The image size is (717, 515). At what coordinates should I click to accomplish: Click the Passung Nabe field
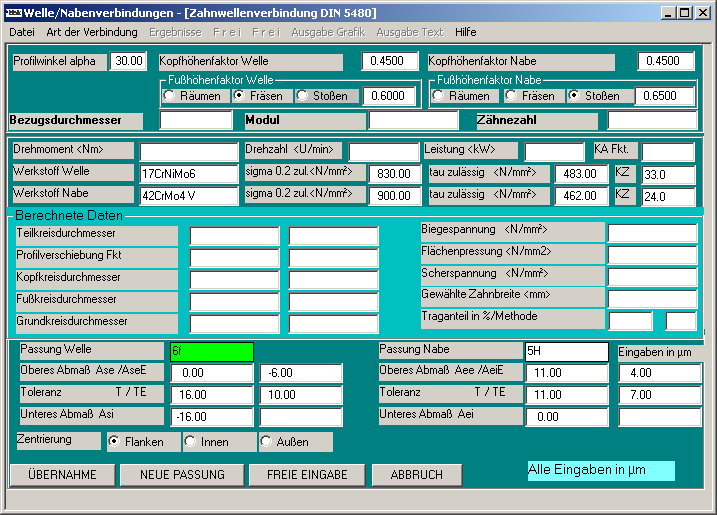pos(566,351)
